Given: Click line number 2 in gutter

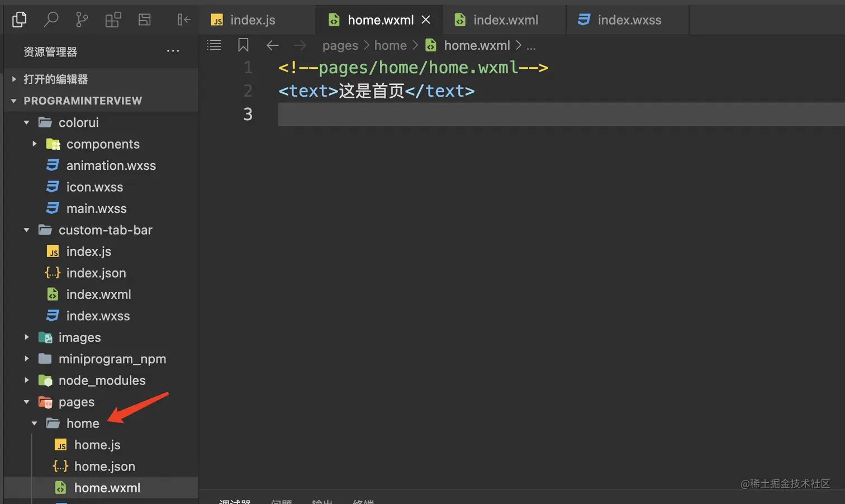Looking at the screenshot, I should coord(248,91).
